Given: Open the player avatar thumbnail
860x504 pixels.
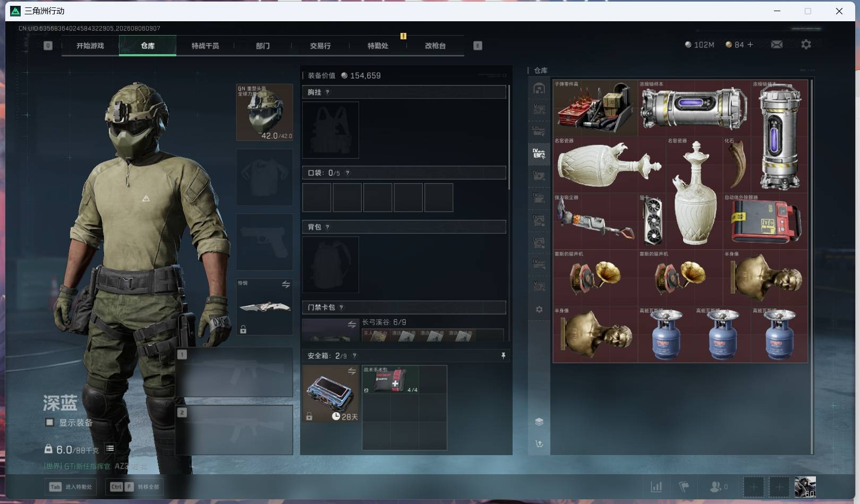Looking at the screenshot, I should [805, 486].
